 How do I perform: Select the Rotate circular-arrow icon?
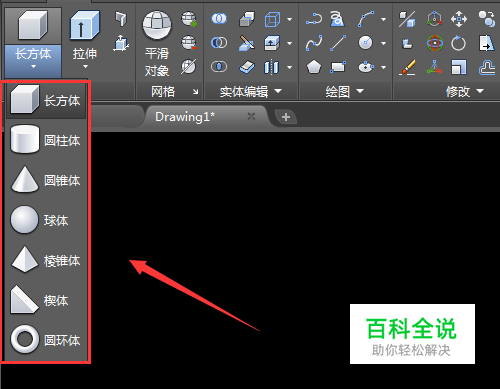[x=458, y=43]
